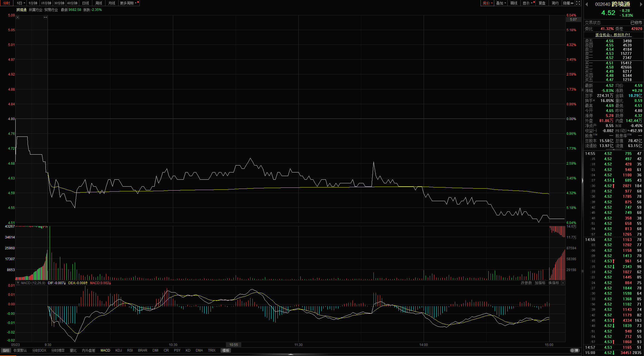644x356 pixels.
Task: Select the MACD indicator tab
Action: tap(105, 350)
